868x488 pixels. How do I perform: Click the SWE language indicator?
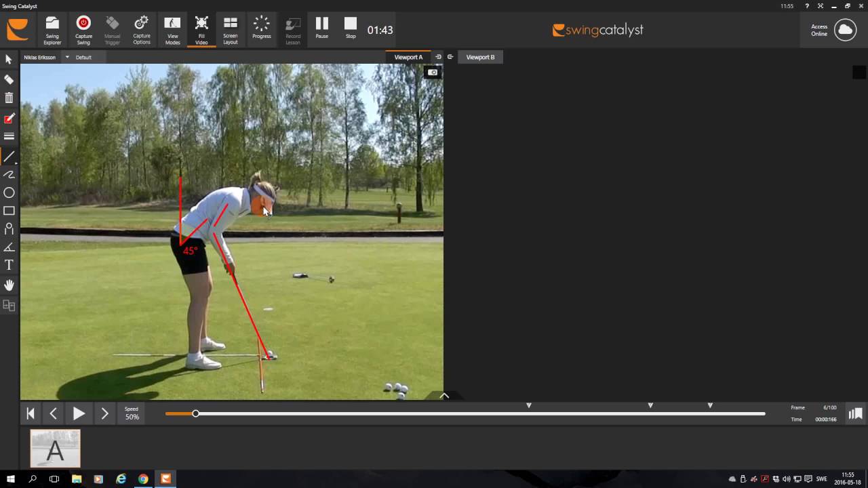click(x=822, y=479)
